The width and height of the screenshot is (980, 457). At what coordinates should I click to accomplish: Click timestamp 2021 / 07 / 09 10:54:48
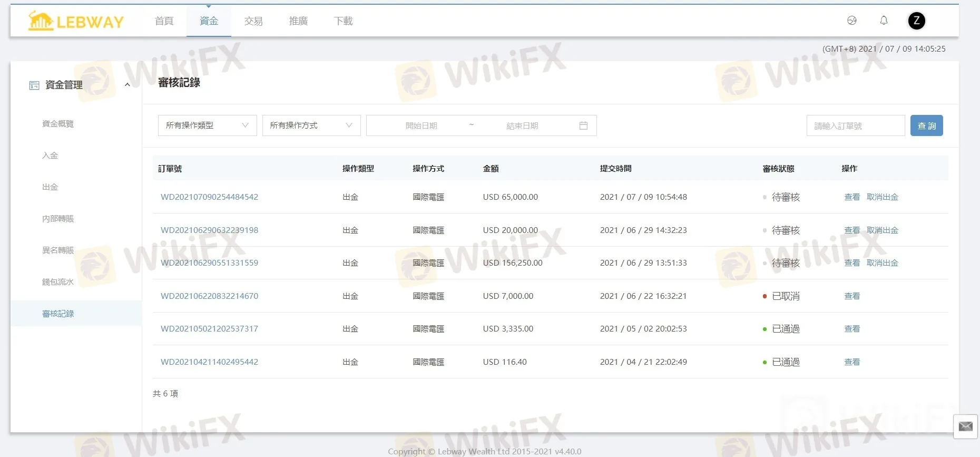[643, 197]
